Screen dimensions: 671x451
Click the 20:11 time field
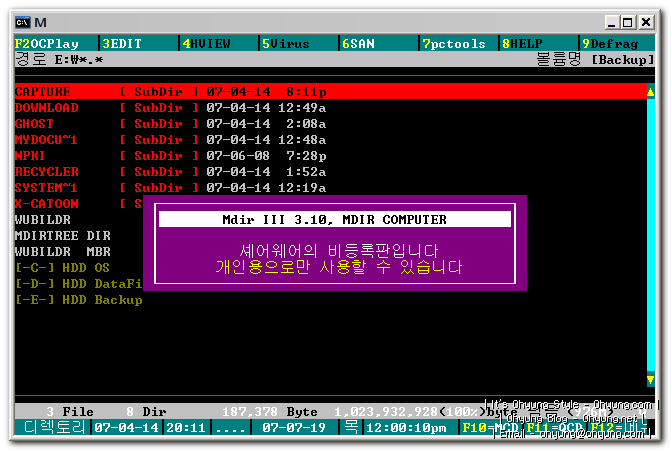(x=186, y=427)
